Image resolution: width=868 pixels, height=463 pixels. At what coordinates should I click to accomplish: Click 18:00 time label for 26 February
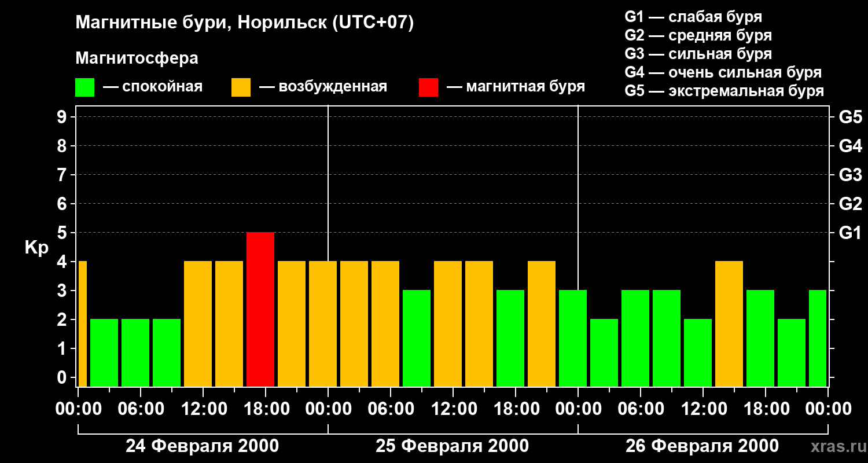point(766,409)
